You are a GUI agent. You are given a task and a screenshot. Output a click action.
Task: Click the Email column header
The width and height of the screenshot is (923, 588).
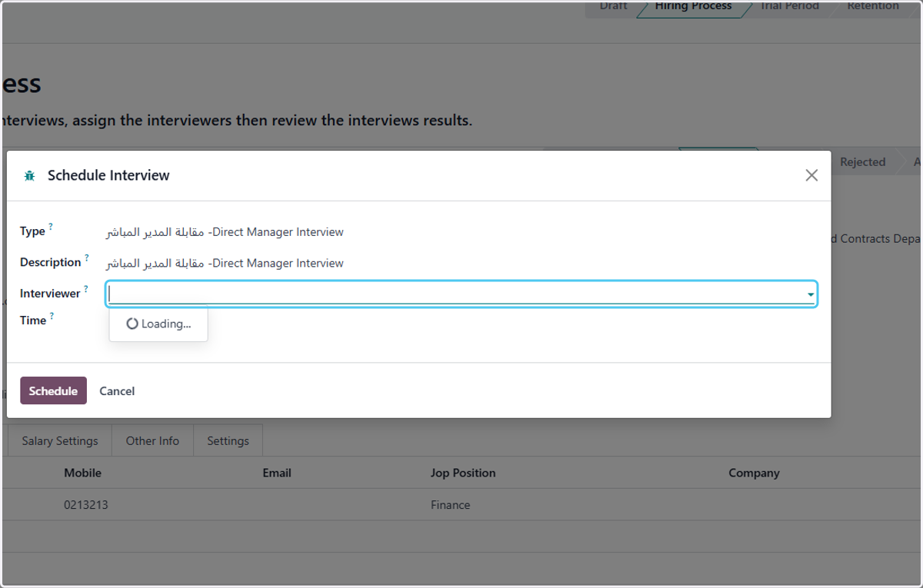(277, 473)
